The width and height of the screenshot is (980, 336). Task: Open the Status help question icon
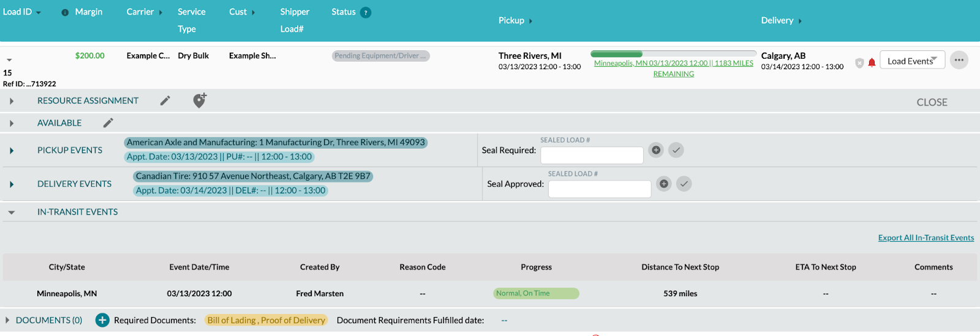tap(366, 12)
